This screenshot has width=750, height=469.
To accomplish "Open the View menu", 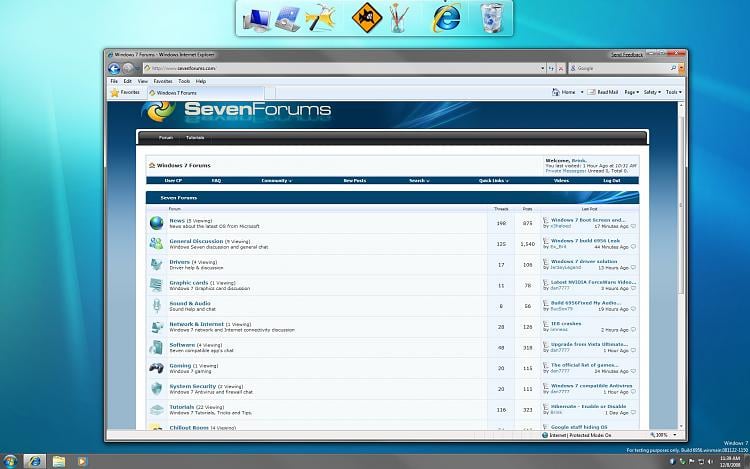I will [143, 81].
